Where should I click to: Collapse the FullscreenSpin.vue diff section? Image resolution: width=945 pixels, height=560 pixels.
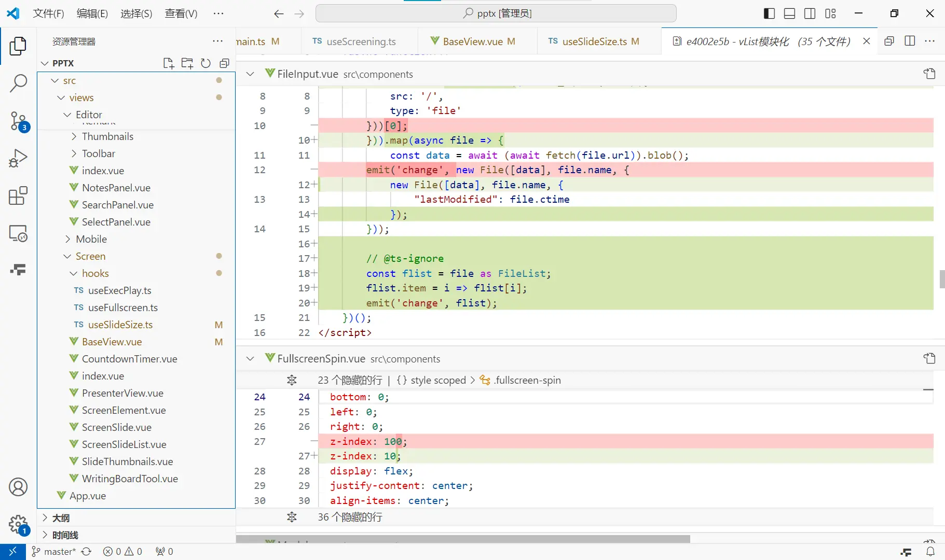(x=250, y=358)
